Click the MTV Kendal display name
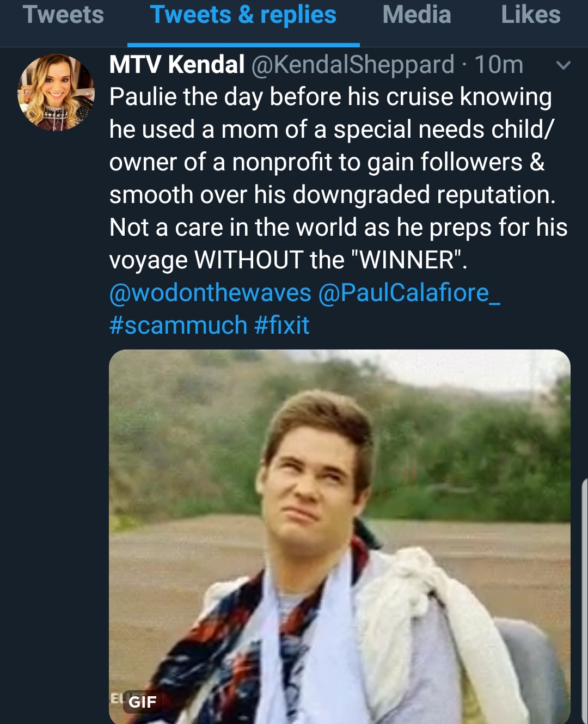The image size is (588, 724). pos(177,65)
